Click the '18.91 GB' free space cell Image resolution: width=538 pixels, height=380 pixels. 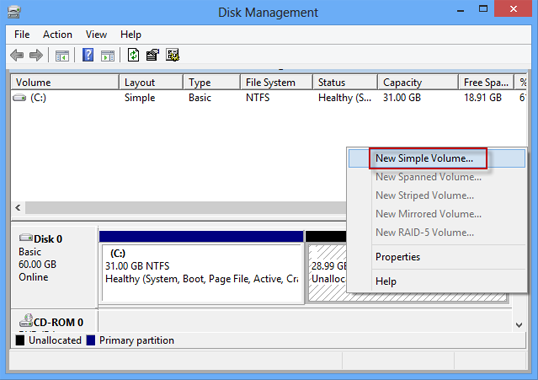coord(483,98)
